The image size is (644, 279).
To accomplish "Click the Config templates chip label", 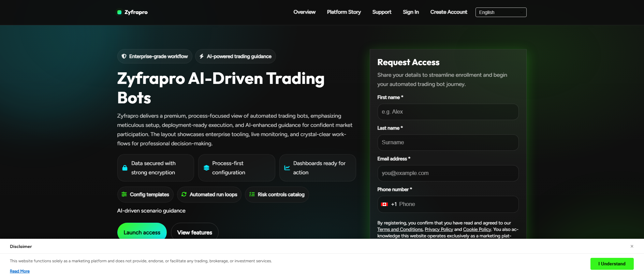I will pyautogui.click(x=149, y=194).
